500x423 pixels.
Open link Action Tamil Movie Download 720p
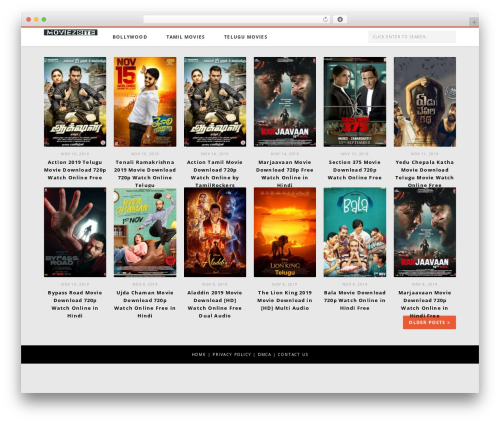215,174
